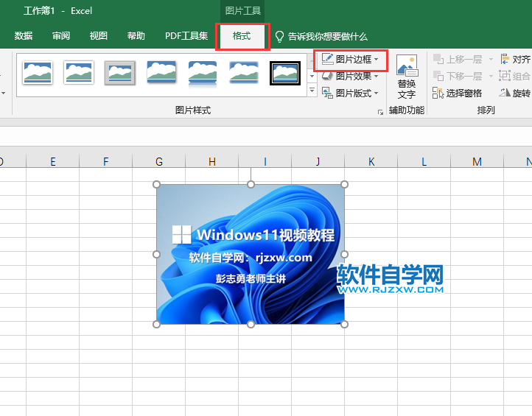
Task: Click the 图片效果 icon
Action: [327, 77]
